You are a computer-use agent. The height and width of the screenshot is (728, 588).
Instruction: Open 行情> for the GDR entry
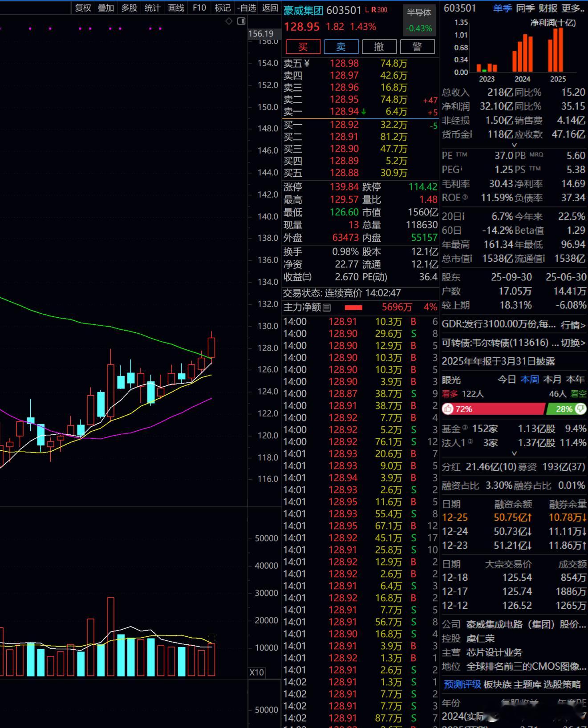pos(573,325)
